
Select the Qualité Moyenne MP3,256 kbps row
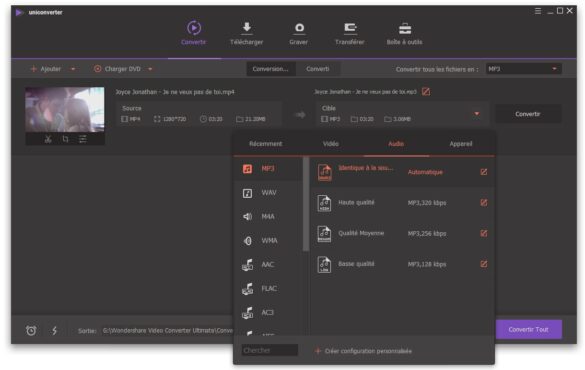tap(402, 233)
